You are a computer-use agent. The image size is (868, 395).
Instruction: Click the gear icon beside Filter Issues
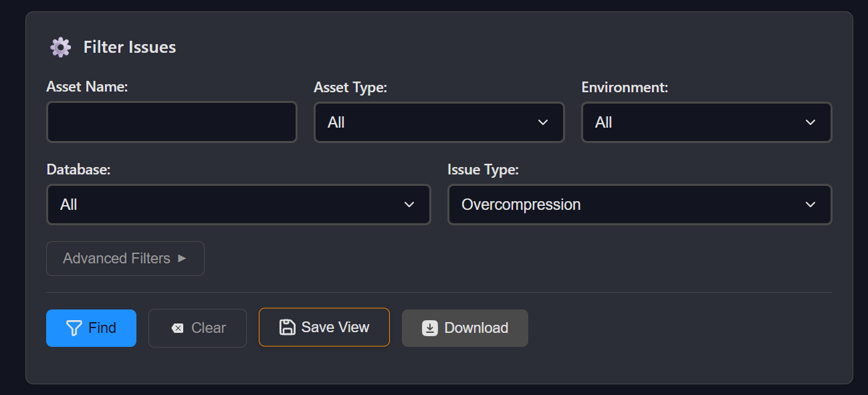tap(60, 47)
